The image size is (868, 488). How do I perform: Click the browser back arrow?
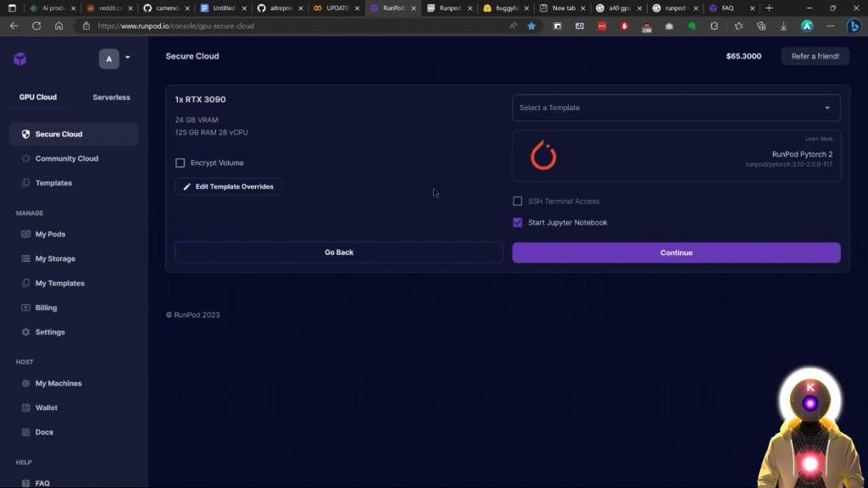tap(14, 26)
